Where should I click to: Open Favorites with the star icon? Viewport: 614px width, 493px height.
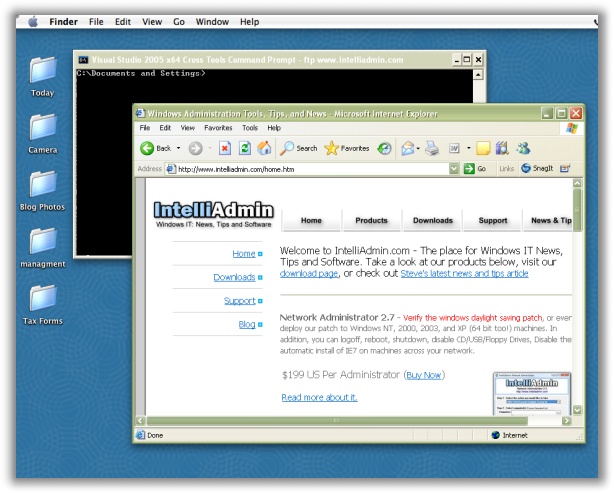click(x=331, y=148)
